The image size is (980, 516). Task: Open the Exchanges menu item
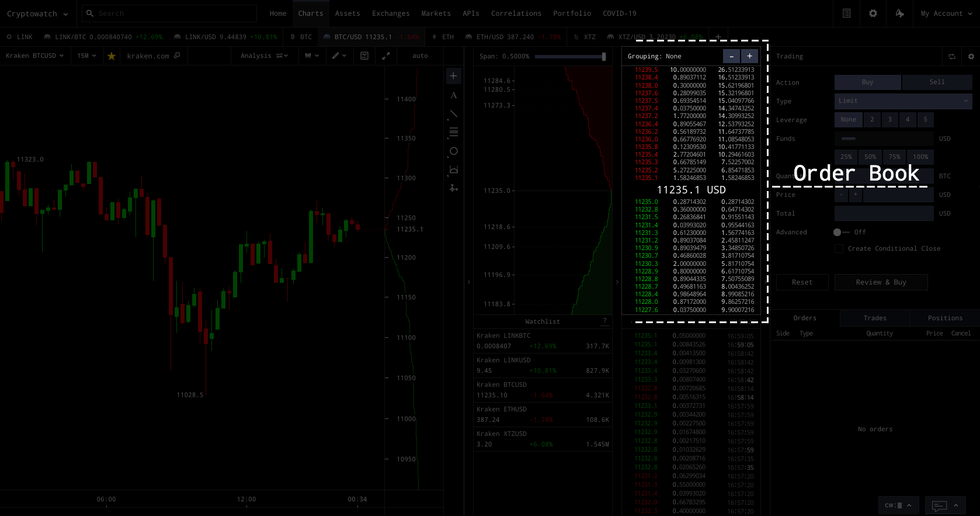tap(391, 13)
